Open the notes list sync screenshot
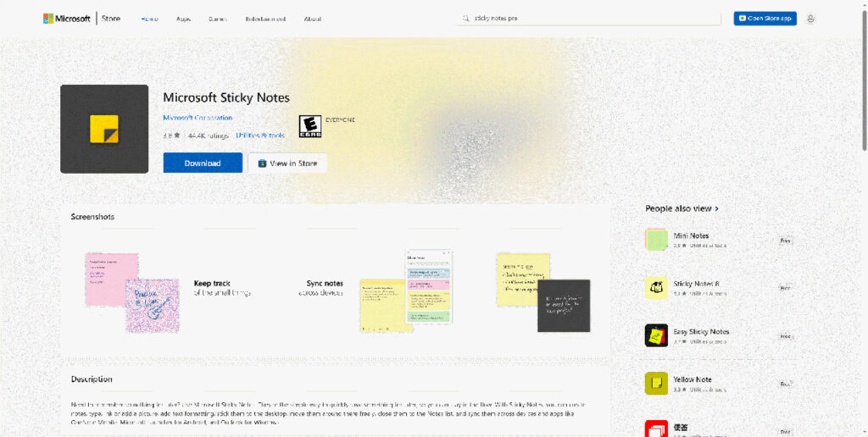The width and height of the screenshot is (868, 437). tap(406, 290)
